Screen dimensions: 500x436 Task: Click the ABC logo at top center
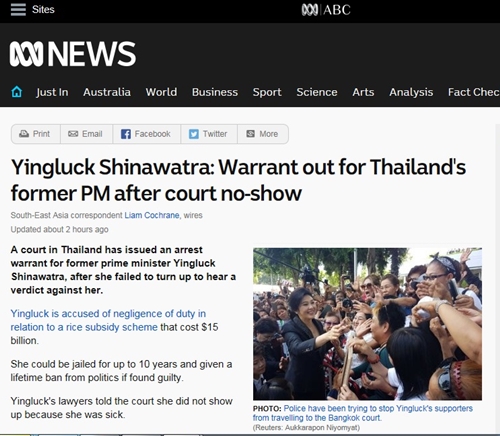[x=326, y=10]
